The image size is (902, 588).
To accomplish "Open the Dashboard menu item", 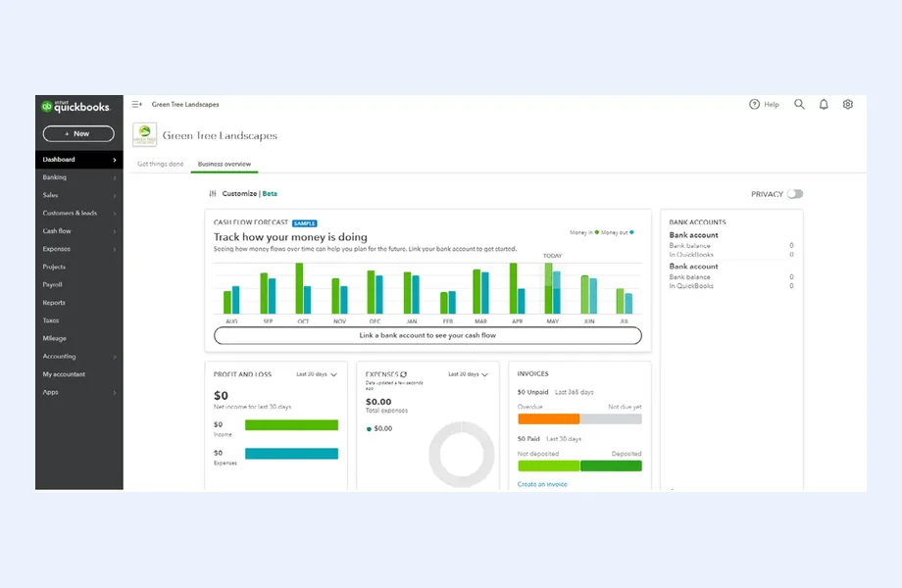I will tap(78, 160).
